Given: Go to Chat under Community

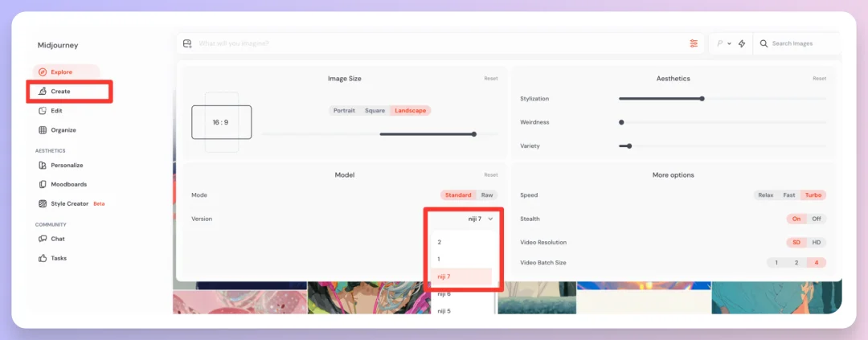Looking at the screenshot, I should click(x=57, y=239).
